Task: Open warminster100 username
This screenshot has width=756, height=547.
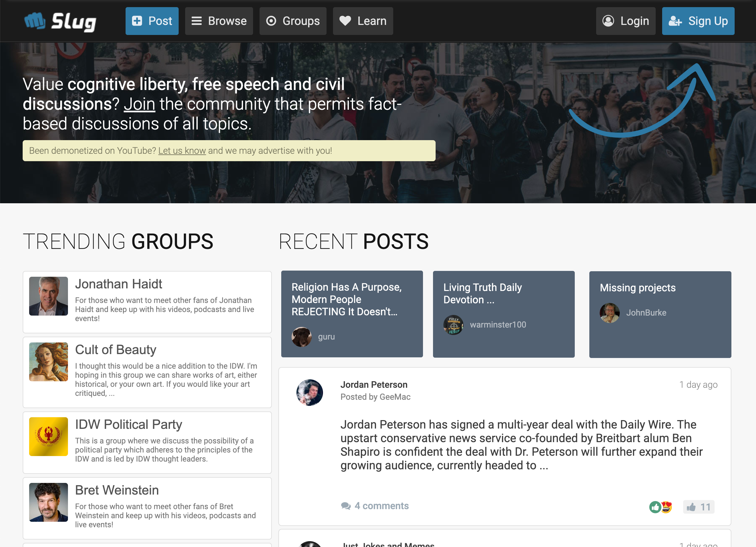Action: click(x=498, y=325)
